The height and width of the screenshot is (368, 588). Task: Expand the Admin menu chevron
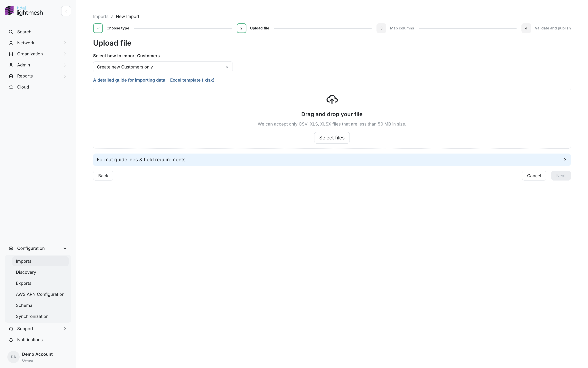click(65, 65)
